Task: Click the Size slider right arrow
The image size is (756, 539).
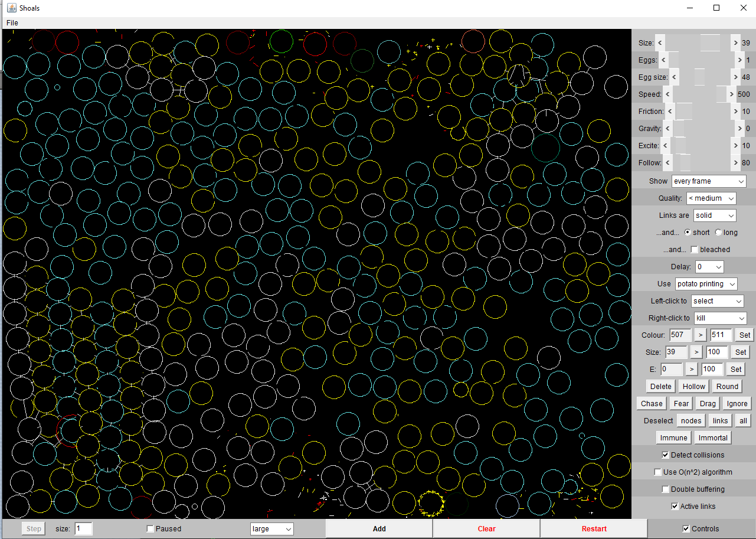Action: click(735, 43)
